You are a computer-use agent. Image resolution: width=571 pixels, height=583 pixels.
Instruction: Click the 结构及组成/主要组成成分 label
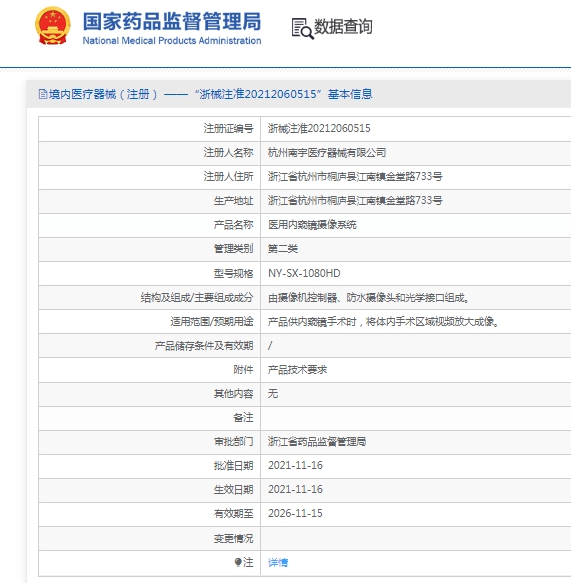pos(197,297)
